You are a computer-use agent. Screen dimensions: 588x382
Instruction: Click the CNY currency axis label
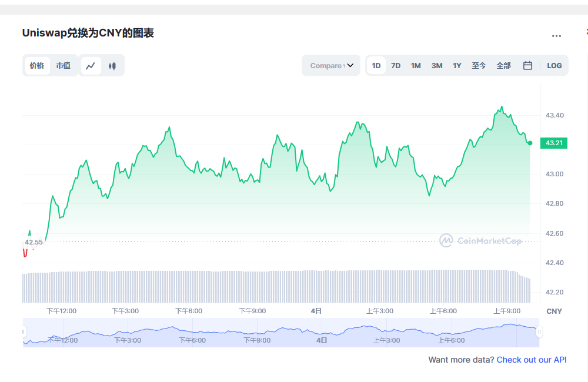(554, 311)
